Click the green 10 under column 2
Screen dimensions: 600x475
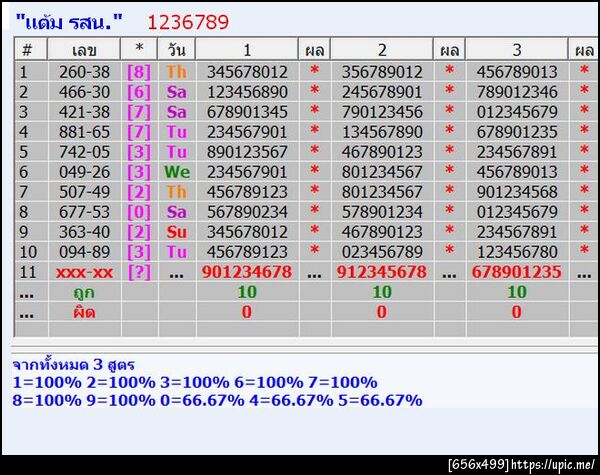click(382, 292)
